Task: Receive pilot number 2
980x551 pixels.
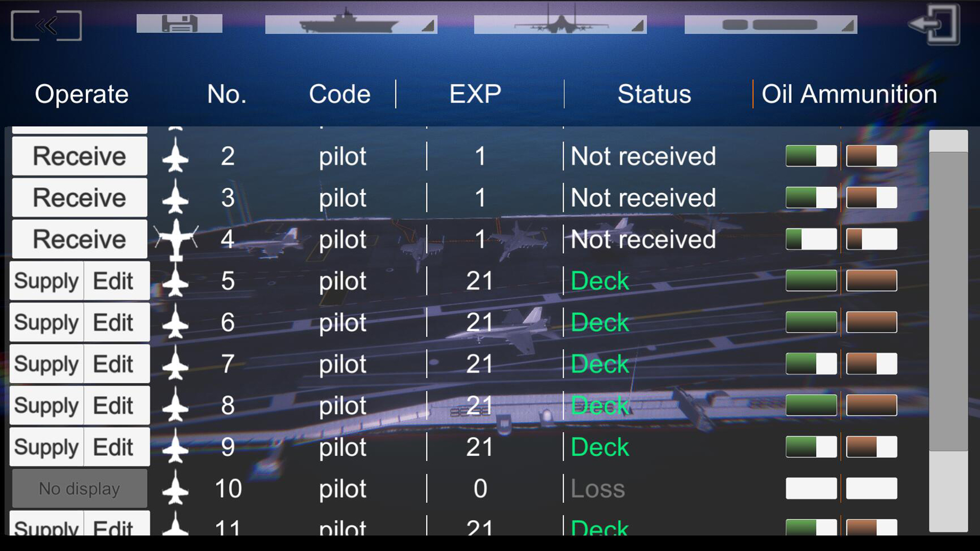Action: click(x=79, y=156)
